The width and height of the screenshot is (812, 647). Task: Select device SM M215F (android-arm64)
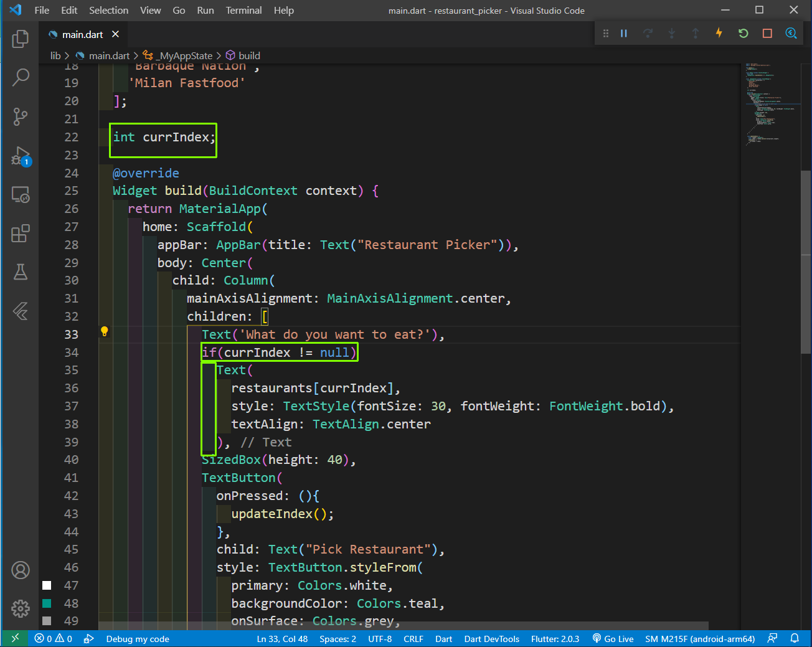[x=700, y=639]
